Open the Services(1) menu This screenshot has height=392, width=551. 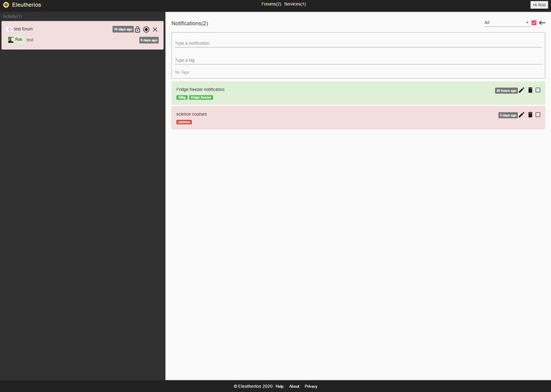[x=295, y=4]
